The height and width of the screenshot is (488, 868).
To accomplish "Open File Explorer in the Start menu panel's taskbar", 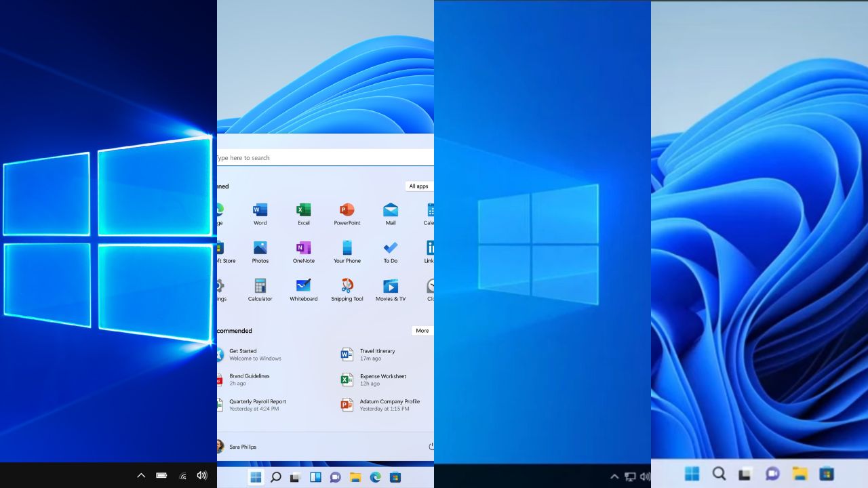I will pyautogui.click(x=355, y=477).
